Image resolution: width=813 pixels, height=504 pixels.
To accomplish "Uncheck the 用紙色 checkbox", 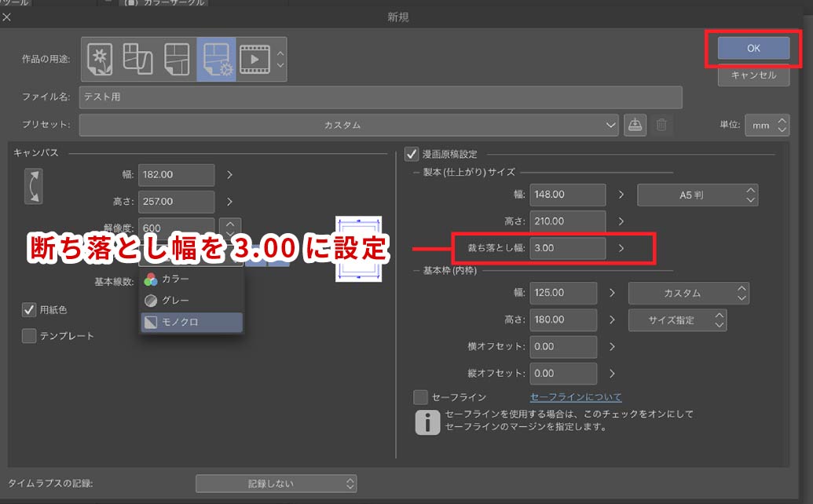I will pos(29,309).
